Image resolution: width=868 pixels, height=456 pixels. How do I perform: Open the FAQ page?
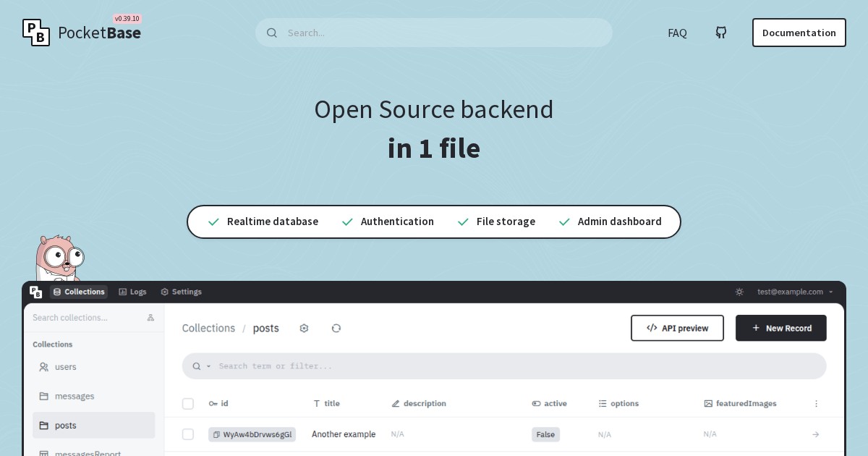[677, 33]
